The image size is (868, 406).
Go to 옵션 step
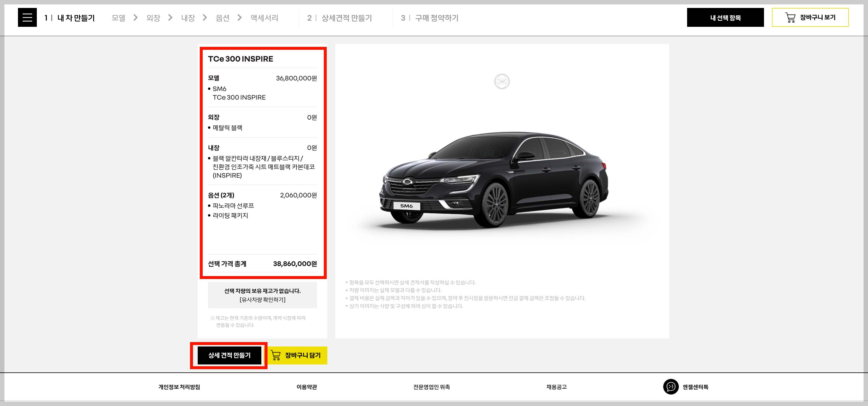tap(222, 18)
